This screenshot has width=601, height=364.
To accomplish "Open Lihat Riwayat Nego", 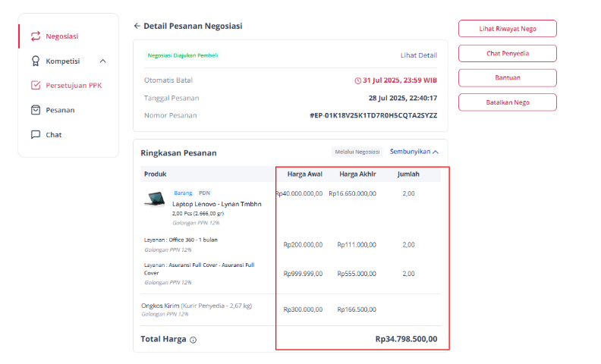I will 508,29.
